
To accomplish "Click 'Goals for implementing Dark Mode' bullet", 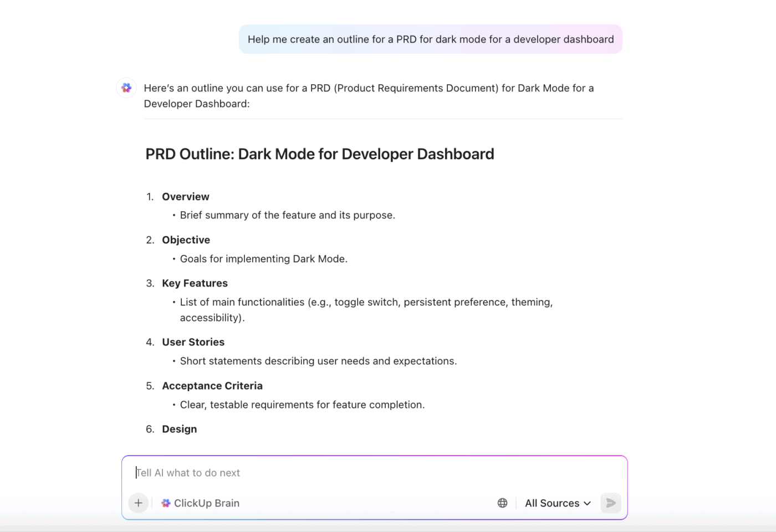I will [264, 259].
